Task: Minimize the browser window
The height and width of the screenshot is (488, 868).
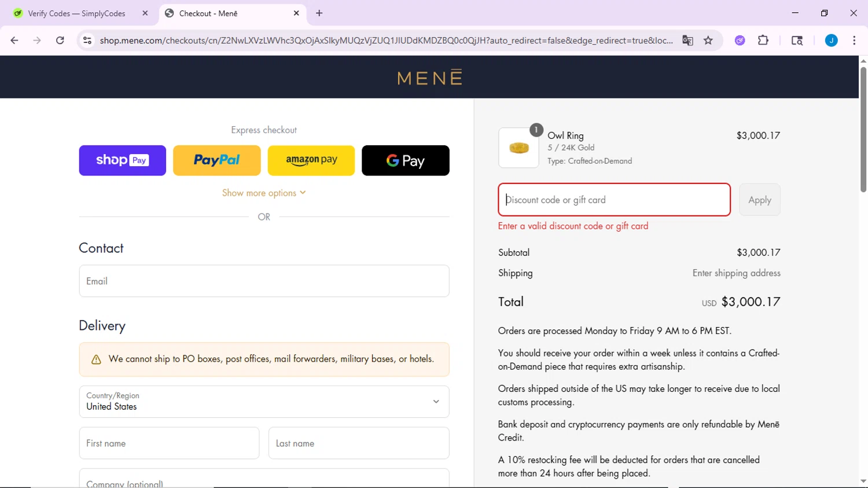Action: [795, 13]
